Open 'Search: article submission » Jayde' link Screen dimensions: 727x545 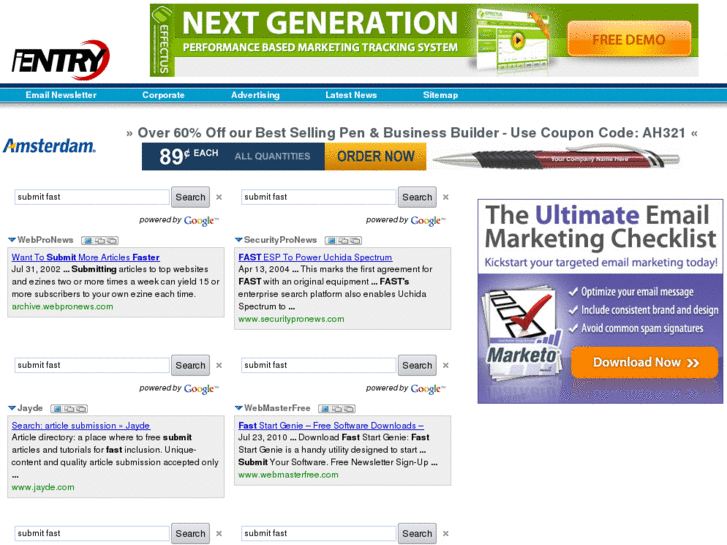pos(81,426)
